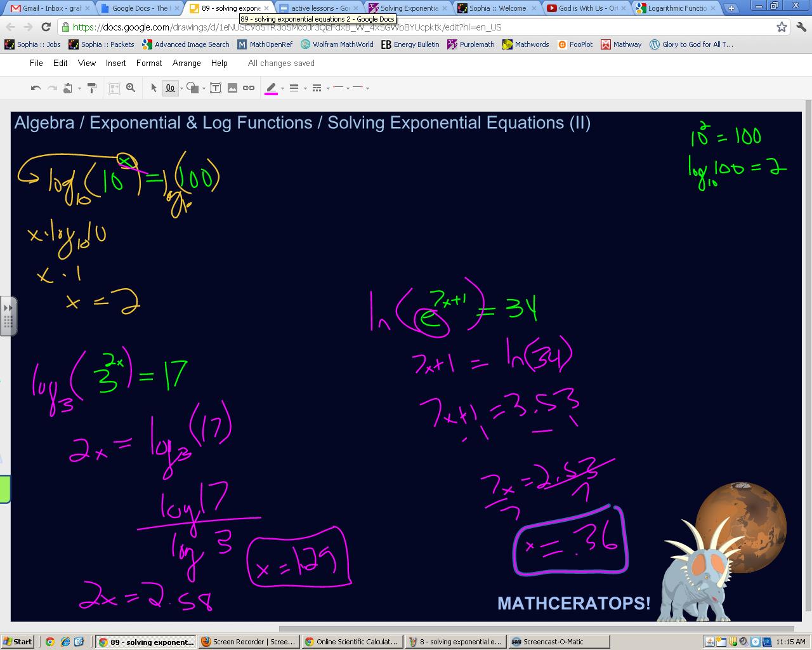The height and width of the screenshot is (650, 812).
Task: Click the All changes saved link
Action: click(x=280, y=63)
